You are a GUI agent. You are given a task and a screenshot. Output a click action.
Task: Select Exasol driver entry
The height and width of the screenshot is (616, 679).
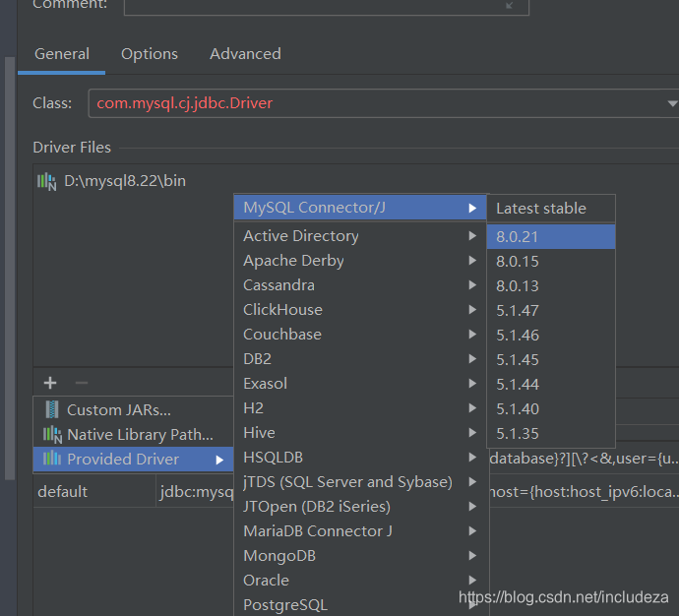361,384
